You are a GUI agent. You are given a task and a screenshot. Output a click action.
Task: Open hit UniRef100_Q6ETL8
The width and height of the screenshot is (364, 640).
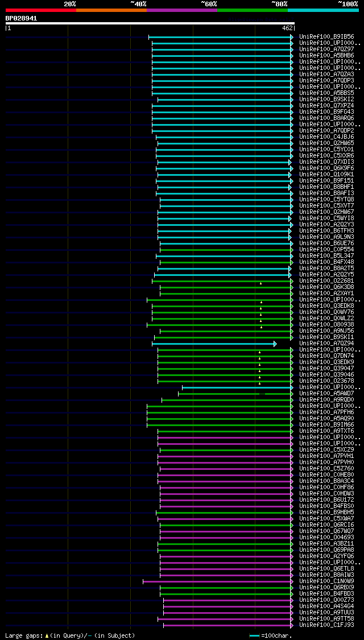tap(326, 568)
